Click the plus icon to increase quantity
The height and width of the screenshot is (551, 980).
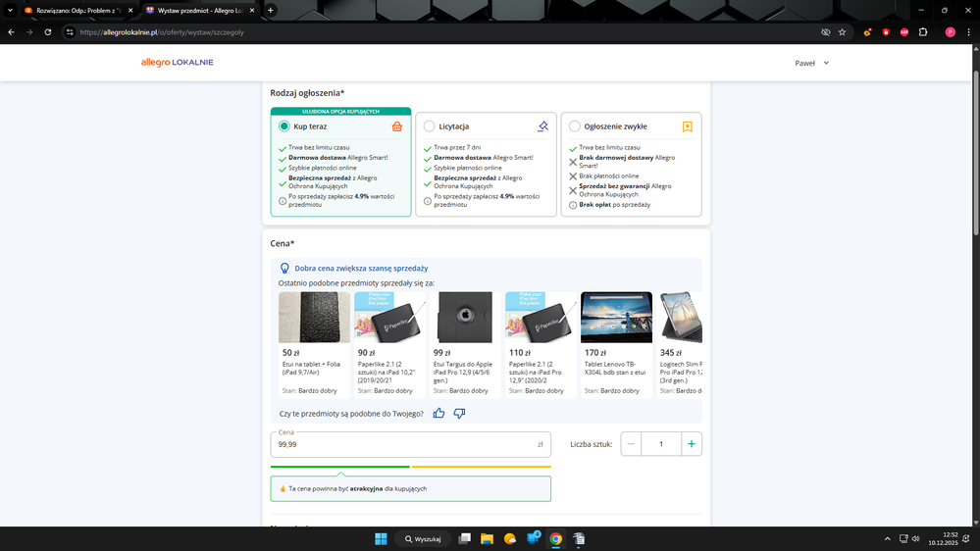[x=692, y=444]
